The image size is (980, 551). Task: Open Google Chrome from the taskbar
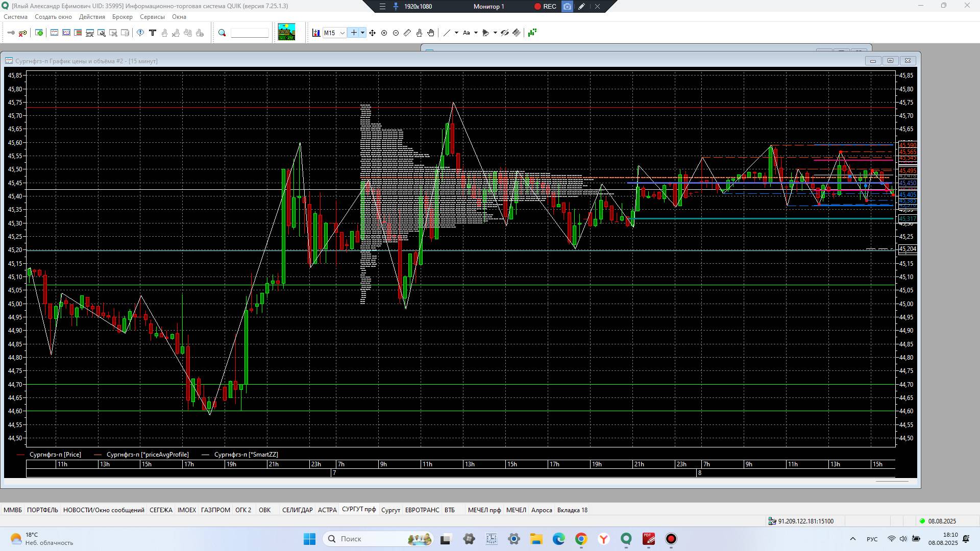(x=581, y=539)
